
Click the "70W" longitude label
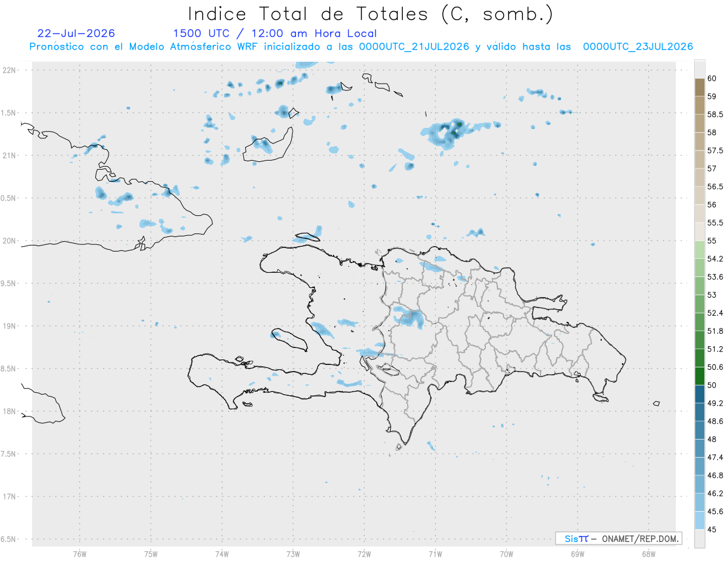(x=507, y=554)
